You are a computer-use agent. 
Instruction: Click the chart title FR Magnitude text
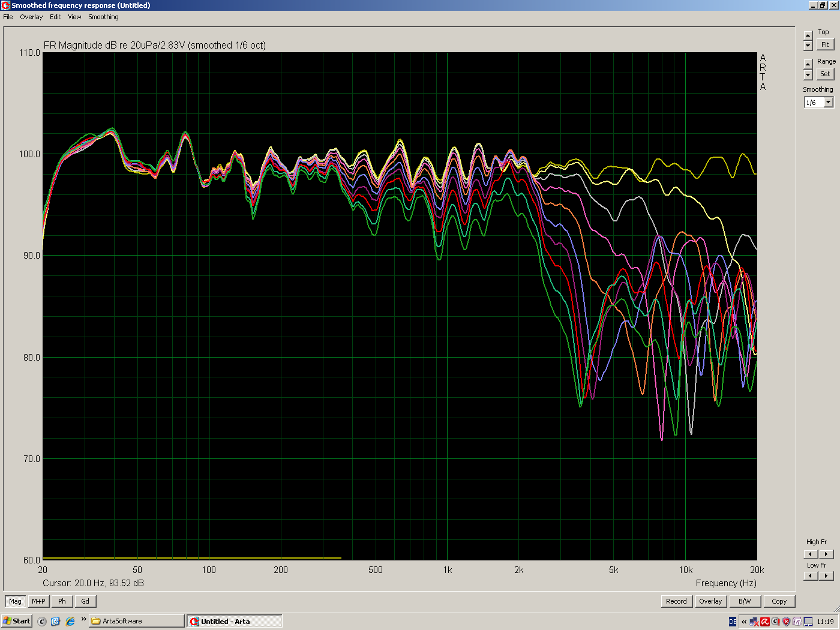[155, 45]
